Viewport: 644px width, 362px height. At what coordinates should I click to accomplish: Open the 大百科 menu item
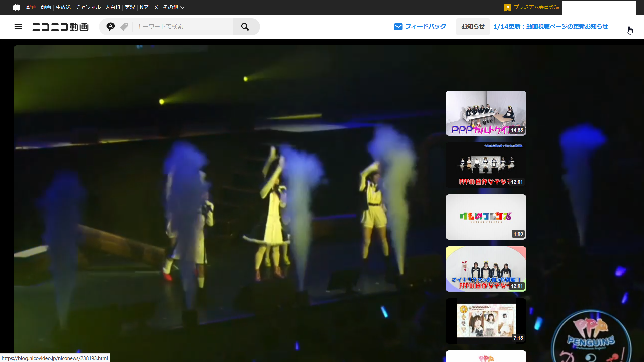(112, 7)
